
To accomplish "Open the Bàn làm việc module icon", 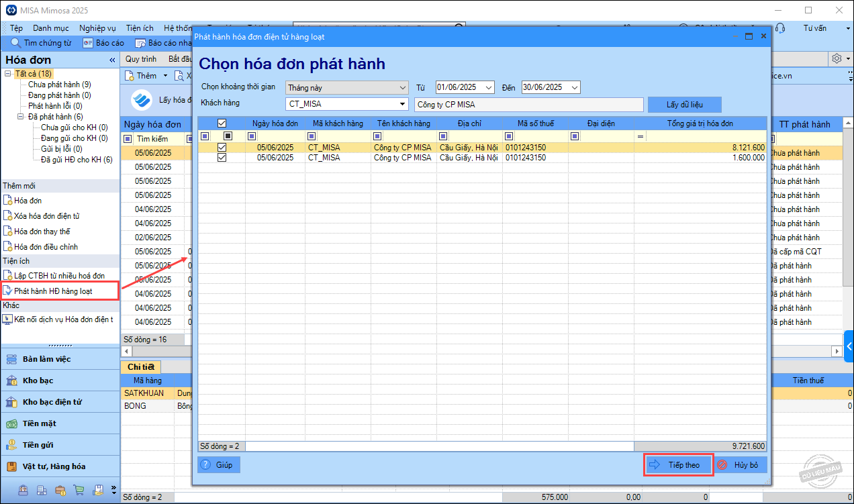I will pyautogui.click(x=11, y=359).
